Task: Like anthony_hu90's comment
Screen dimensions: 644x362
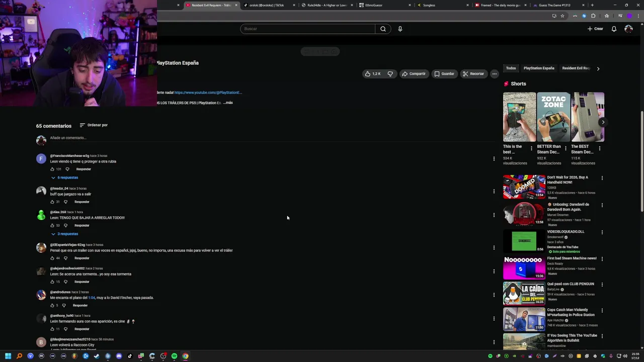Action: pyautogui.click(x=52, y=329)
